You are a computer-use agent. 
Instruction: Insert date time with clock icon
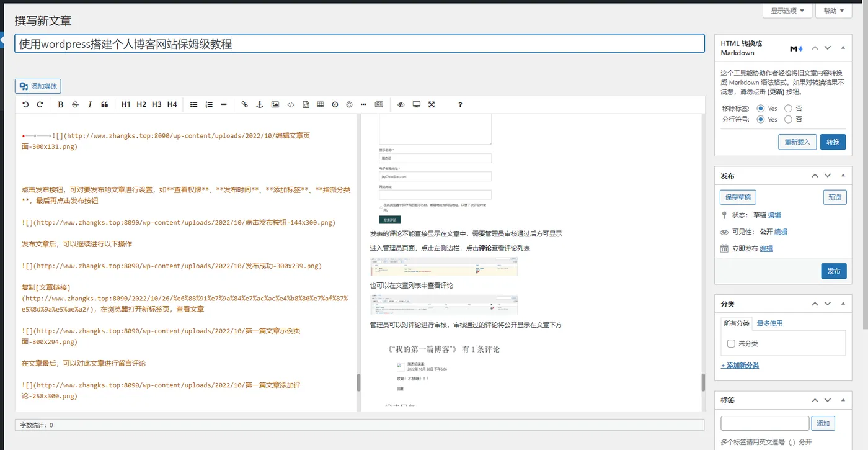(335, 104)
